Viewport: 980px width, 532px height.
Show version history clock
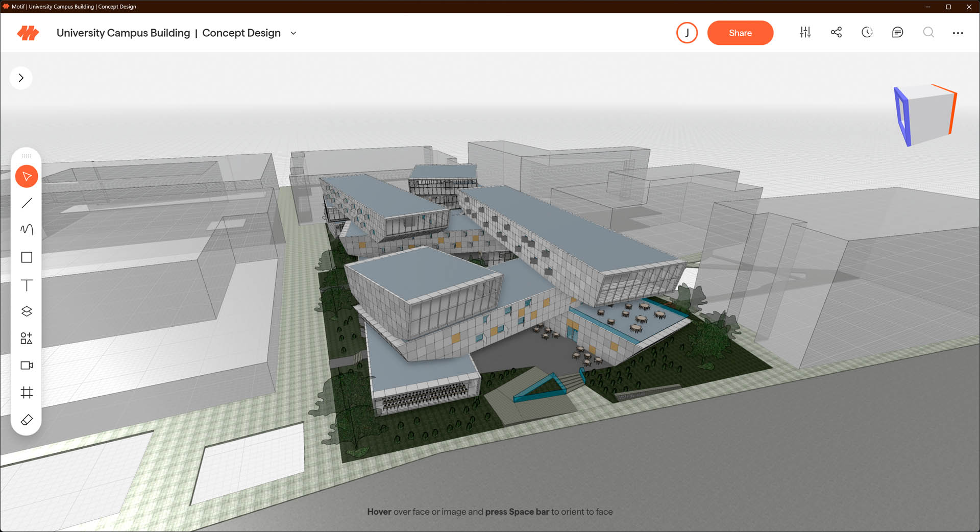tap(867, 33)
